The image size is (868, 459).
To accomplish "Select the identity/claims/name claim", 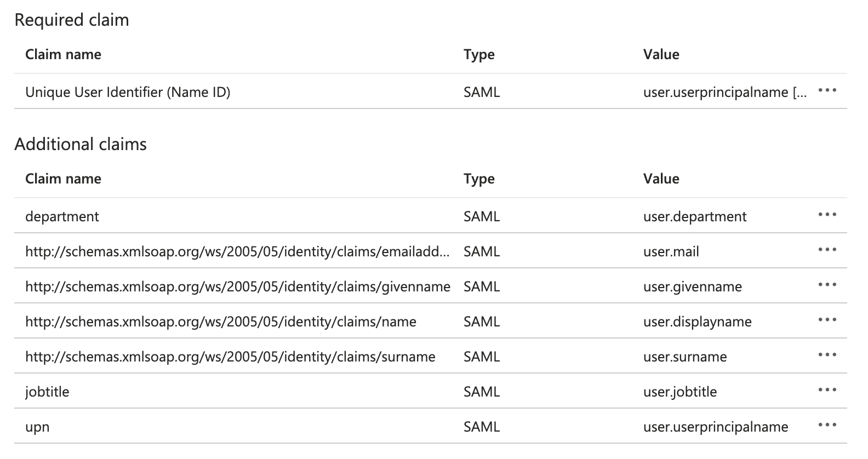I will pos(221,322).
